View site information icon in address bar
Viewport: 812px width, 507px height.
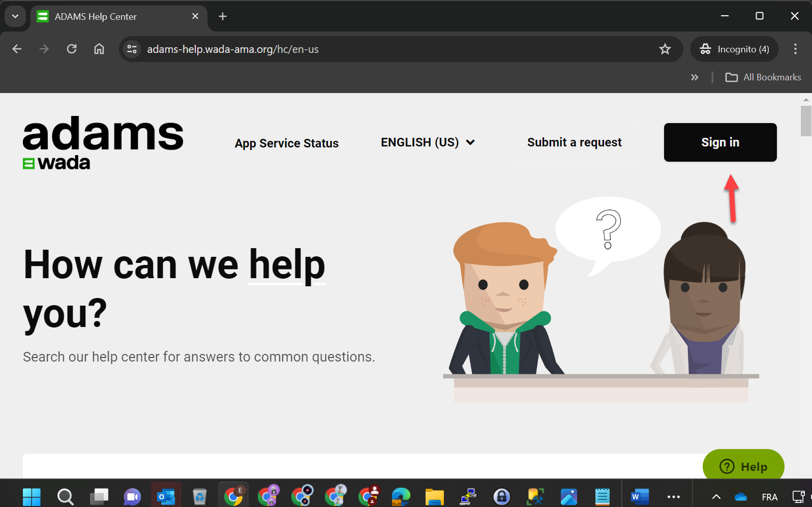(x=132, y=49)
